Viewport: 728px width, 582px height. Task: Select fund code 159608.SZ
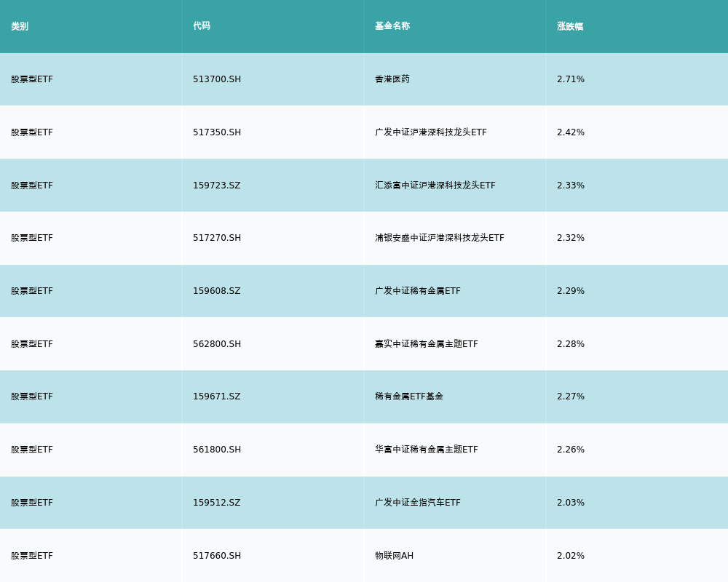pos(217,291)
